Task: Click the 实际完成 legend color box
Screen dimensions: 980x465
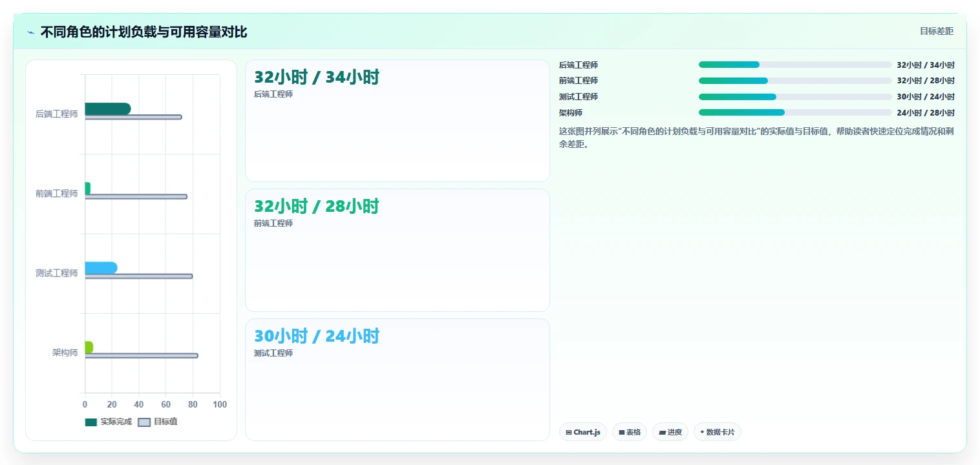Action: point(91,422)
